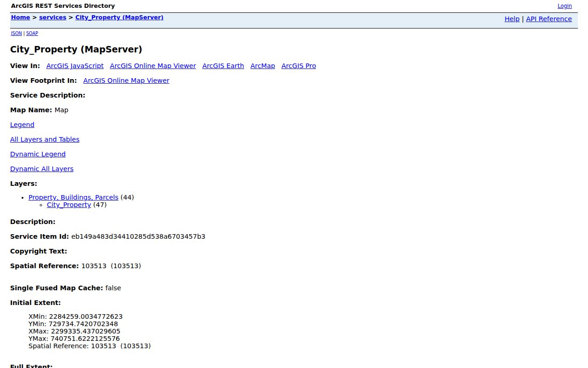This screenshot has height=368, width=588.
Task: View in ArcMap
Action: pyautogui.click(x=263, y=66)
